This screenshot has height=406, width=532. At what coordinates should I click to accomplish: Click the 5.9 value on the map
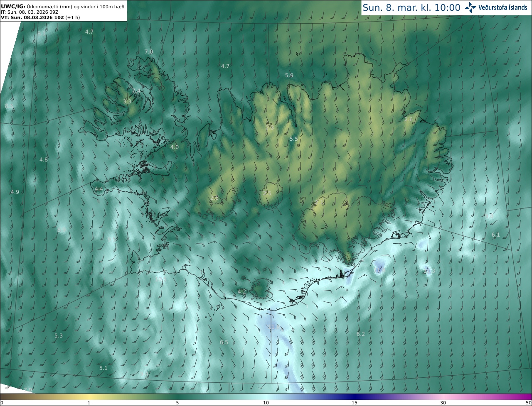pos(289,76)
